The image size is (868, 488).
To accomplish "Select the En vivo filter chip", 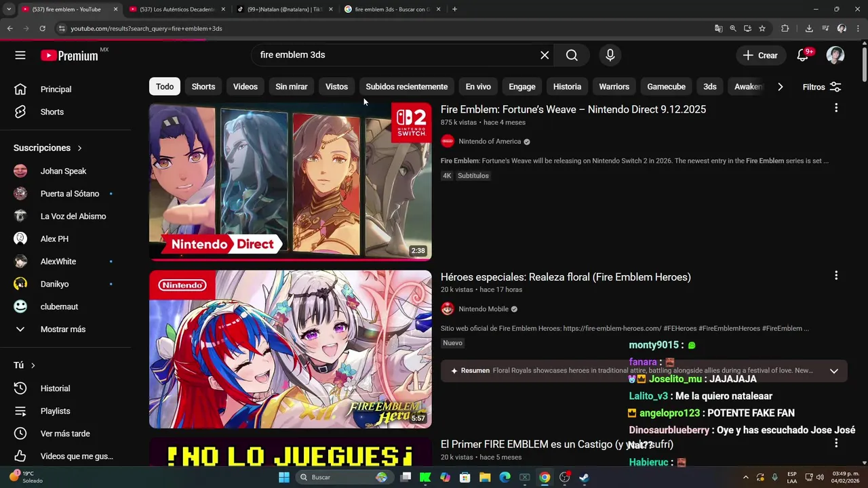I will point(478,87).
